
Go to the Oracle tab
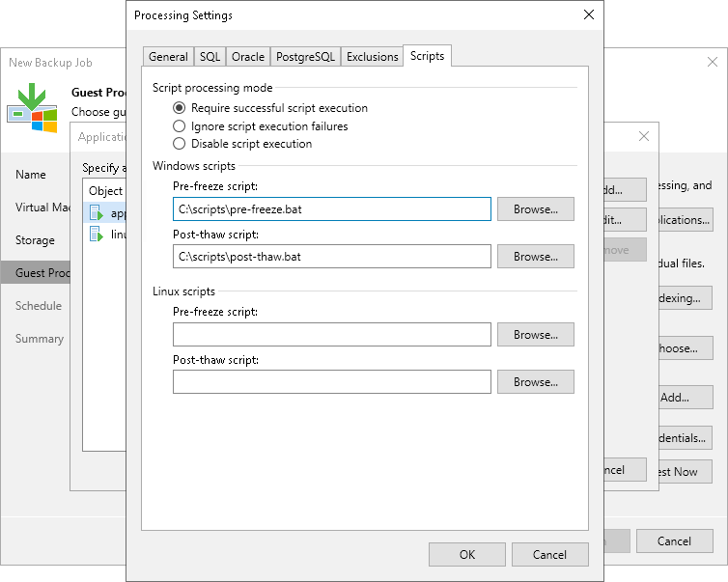(248, 57)
